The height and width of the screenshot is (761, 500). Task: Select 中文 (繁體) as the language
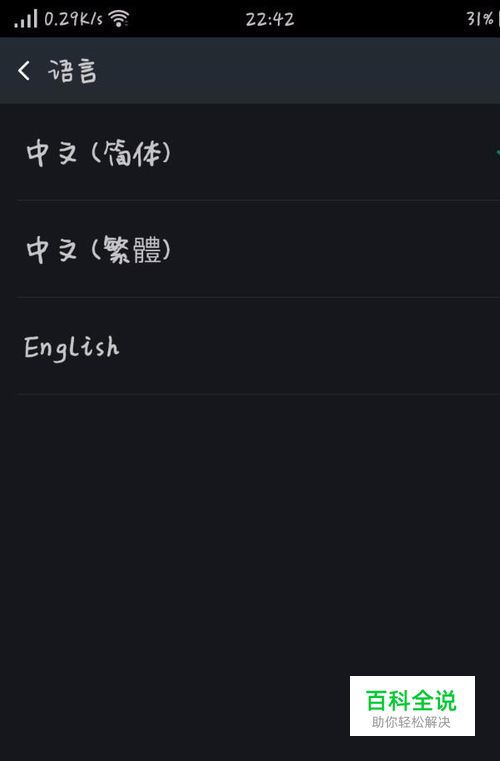(258, 249)
